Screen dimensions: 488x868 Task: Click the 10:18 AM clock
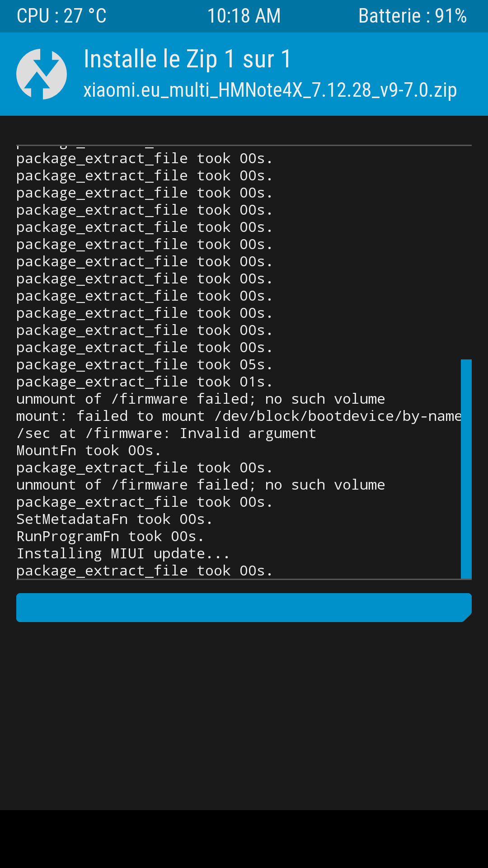click(244, 16)
